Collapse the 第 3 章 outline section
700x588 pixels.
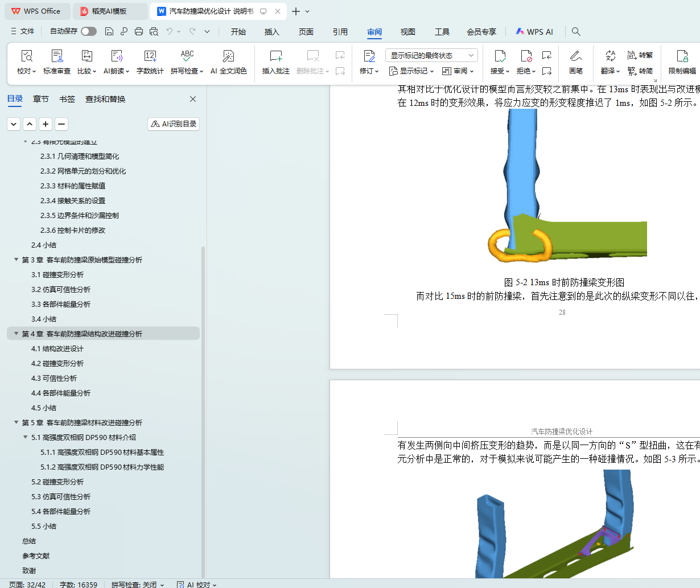coord(16,260)
